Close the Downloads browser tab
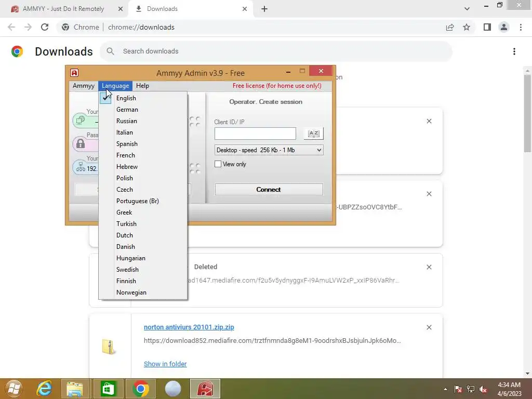This screenshot has width=532, height=399. click(245, 9)
